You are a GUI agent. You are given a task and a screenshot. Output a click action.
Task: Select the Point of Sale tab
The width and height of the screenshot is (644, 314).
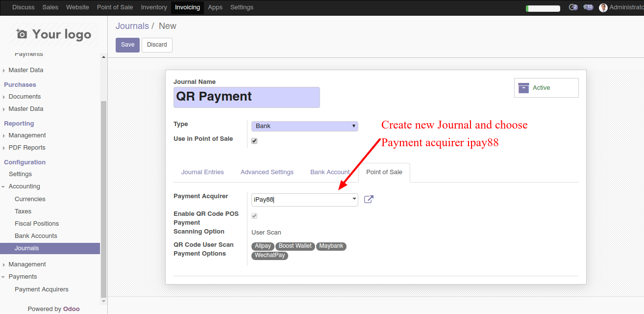(x=384, y=172)
